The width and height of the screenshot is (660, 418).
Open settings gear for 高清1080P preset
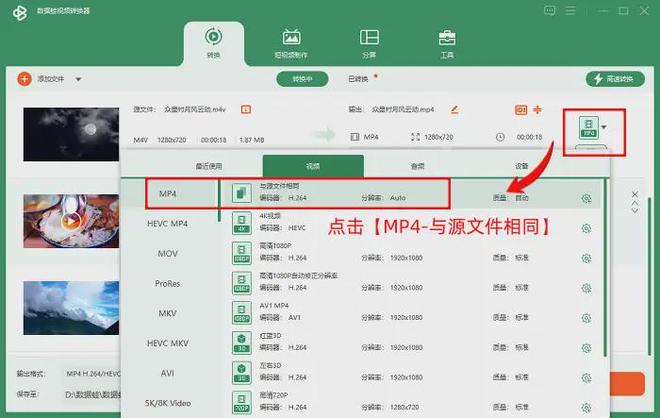click(x=586, y=258)
